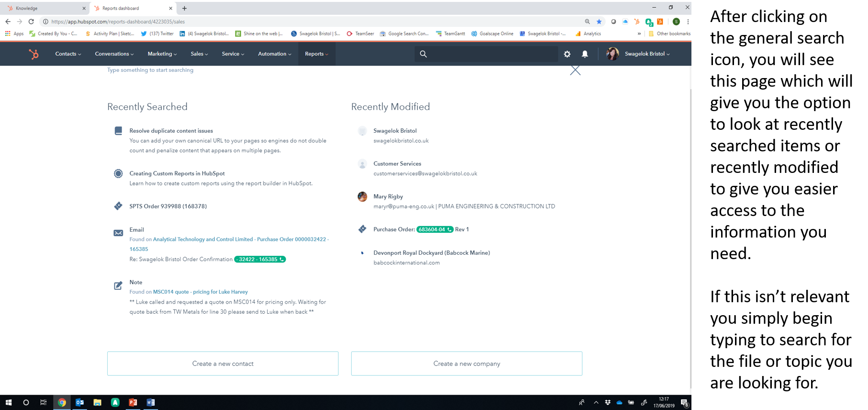Expand the Marketing menu

[162, 54]
